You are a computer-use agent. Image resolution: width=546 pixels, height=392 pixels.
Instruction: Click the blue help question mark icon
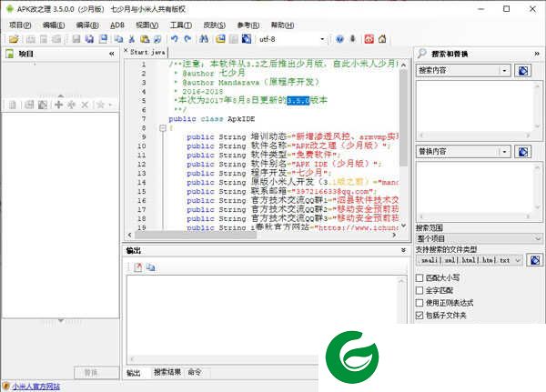pos(339,39)
